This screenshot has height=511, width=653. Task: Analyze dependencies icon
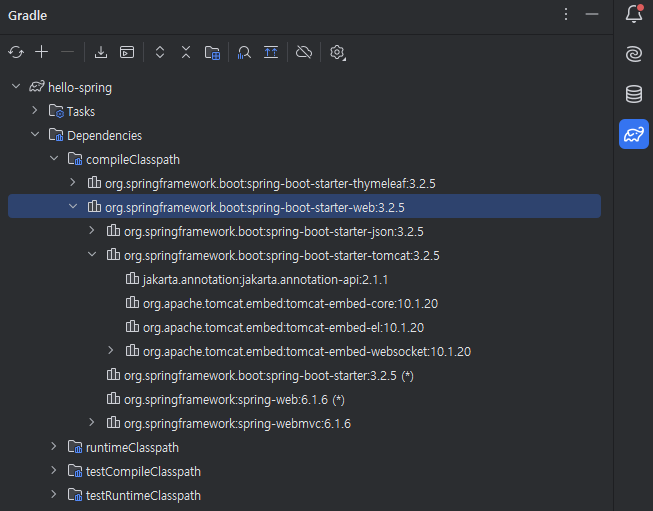pyautogui.click(x=244, y=53)
